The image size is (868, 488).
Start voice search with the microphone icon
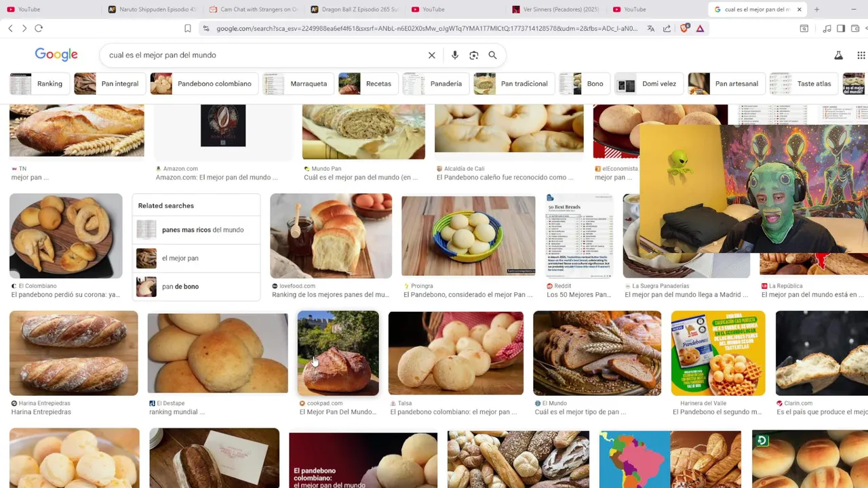(455, 55)
